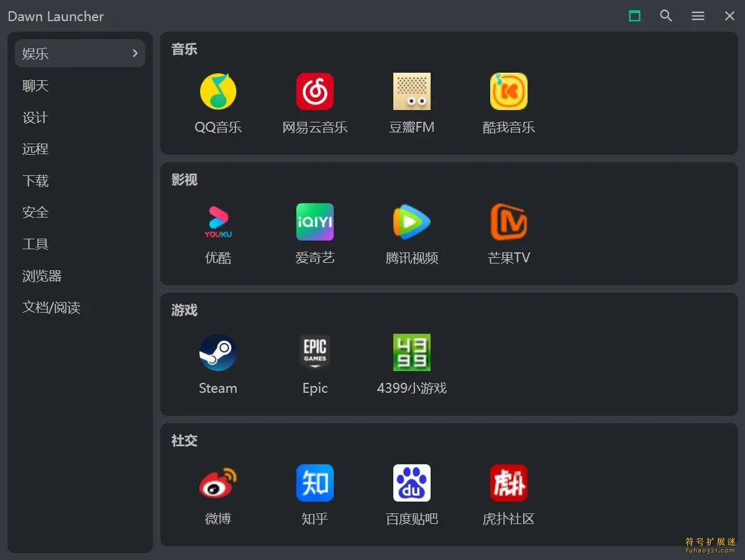Click the 音乐 section heading

185,49
